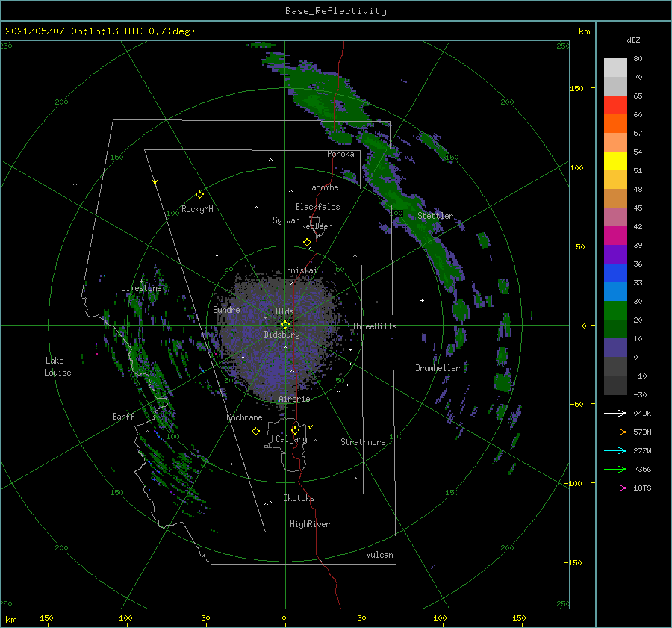Click the Drumheller town label

[x=438, y=368]
